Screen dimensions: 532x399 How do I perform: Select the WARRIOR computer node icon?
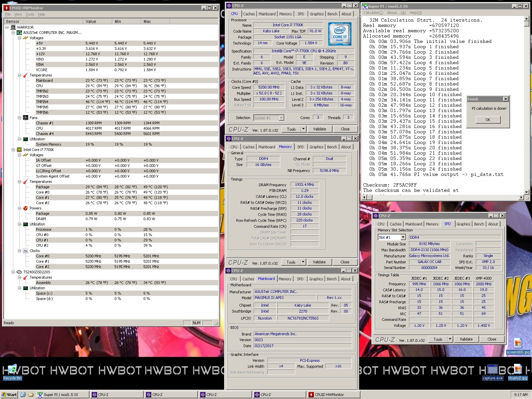pyautogui.click(x=13, y=27)
